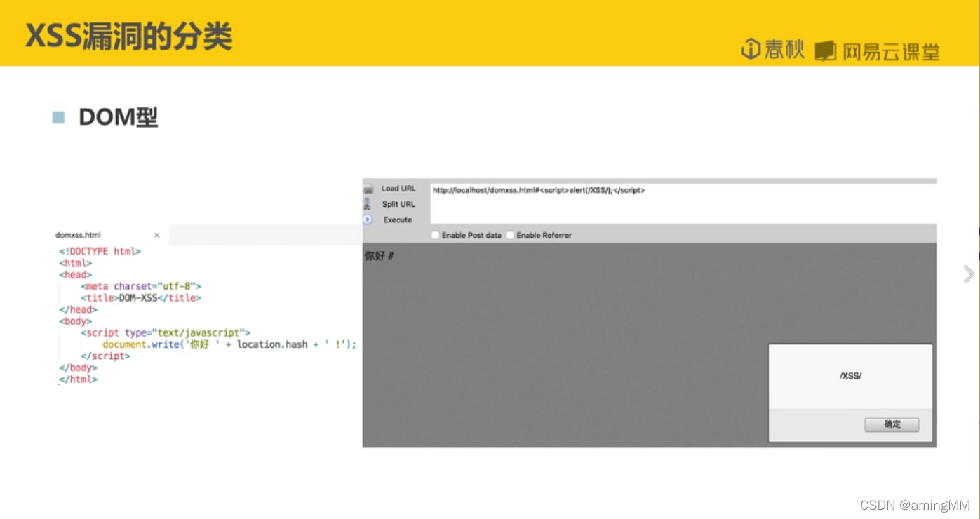
Task: Click the document.write code line
Action: 229,344
